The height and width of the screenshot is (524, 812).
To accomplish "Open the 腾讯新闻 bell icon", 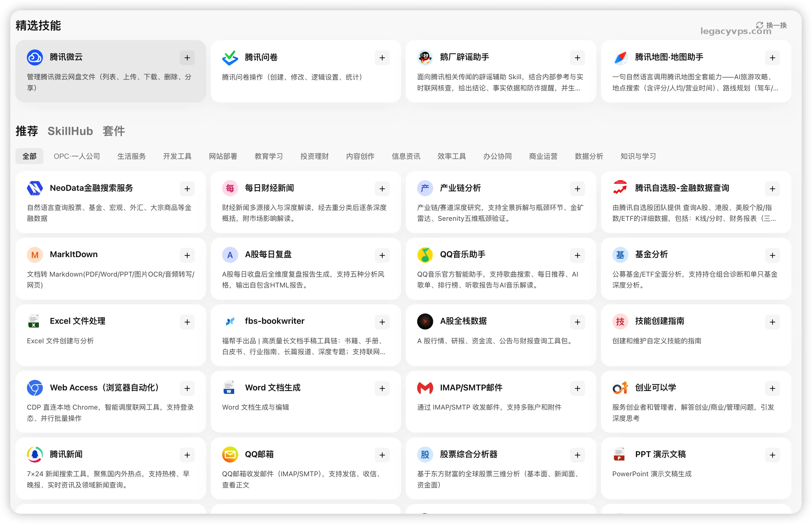I will (35, 454).
